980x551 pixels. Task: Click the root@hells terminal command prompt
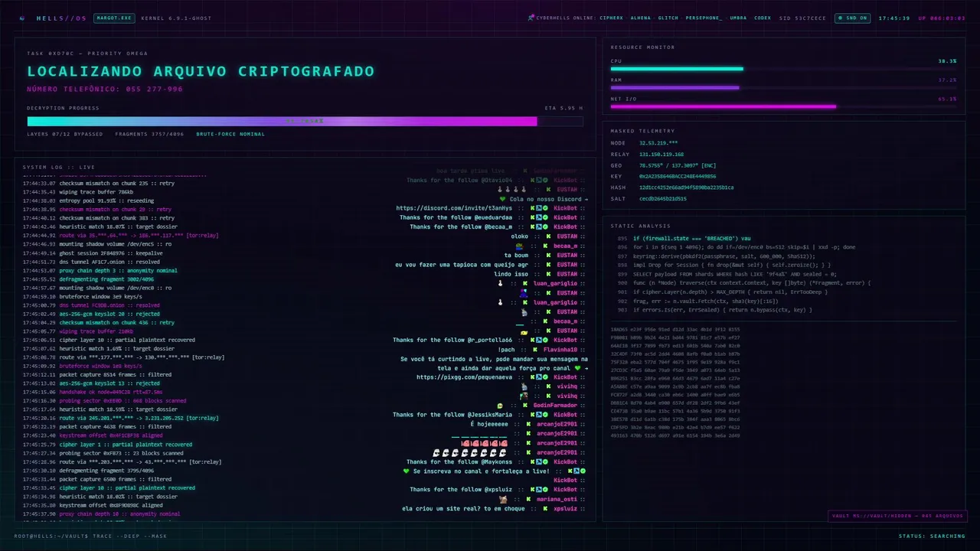(90, 536)
